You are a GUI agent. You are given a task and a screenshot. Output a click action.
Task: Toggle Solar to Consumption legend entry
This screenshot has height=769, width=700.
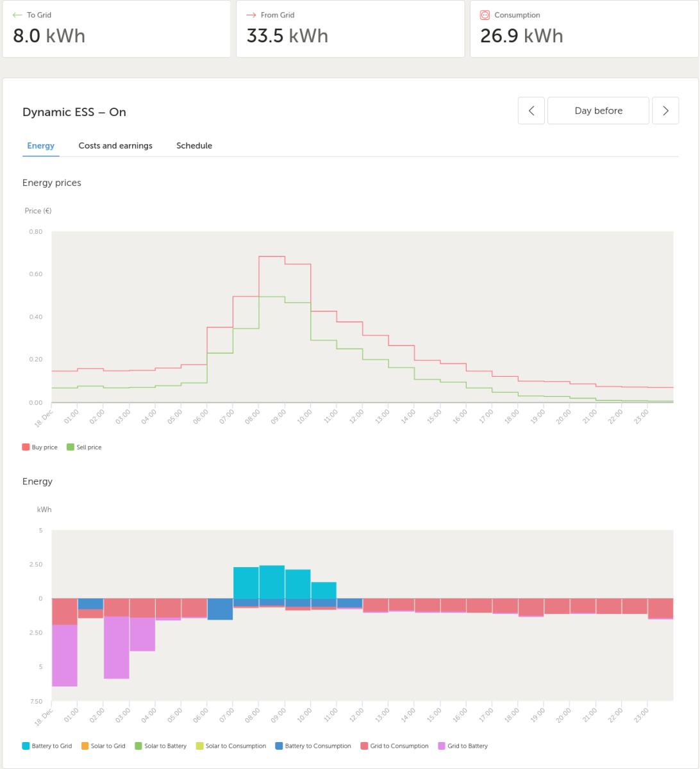231,746
